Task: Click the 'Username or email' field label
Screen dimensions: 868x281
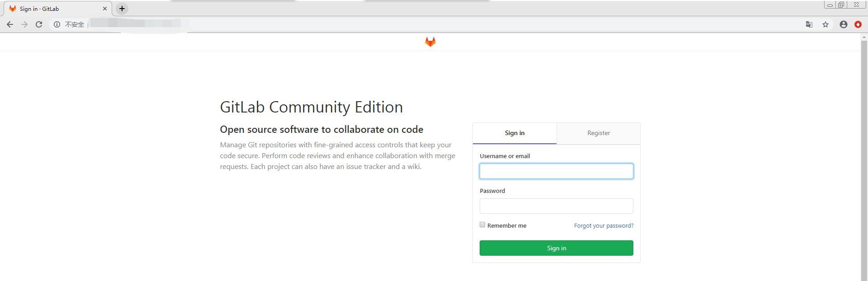Action: [505, 156]
